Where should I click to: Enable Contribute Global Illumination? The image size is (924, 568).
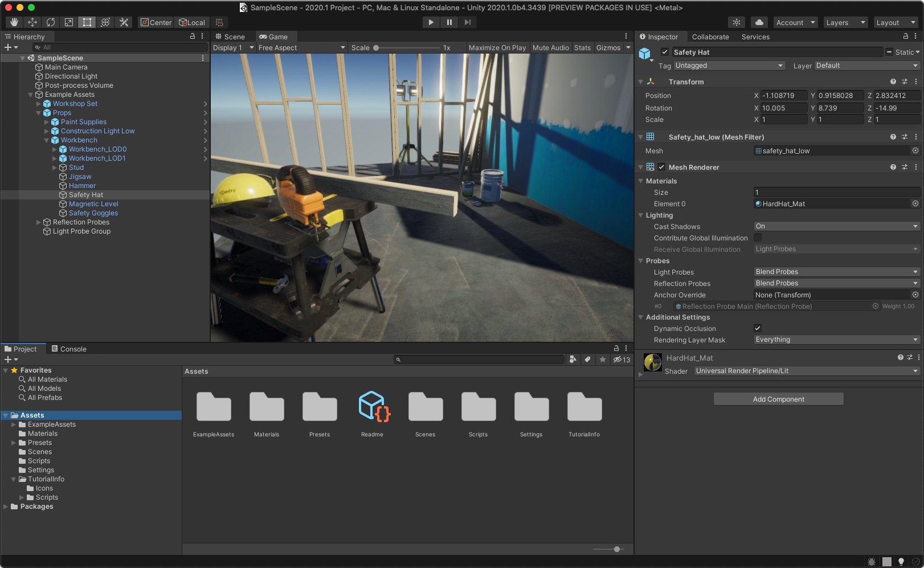(x=758, y=238)
